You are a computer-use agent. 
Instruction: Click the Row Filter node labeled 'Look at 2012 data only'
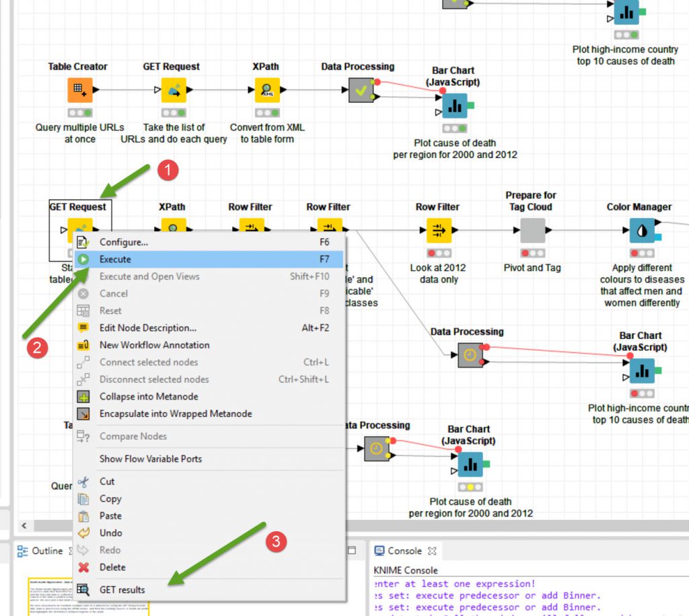click(438, 230)
